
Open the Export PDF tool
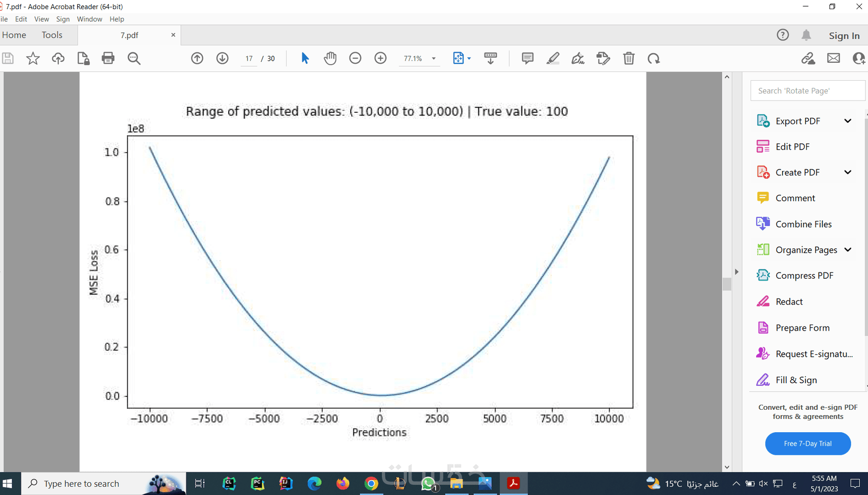click(x=798, y=121)
